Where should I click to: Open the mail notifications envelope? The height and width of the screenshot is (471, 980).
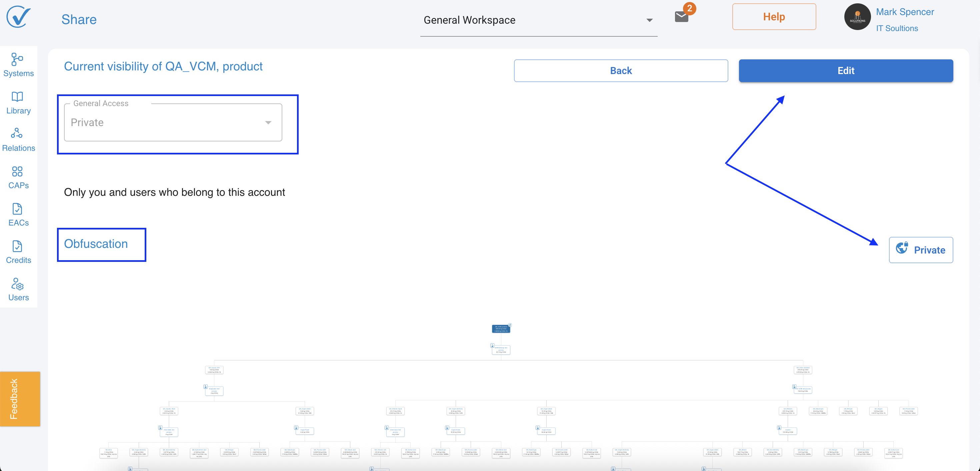tap(681, 17)
